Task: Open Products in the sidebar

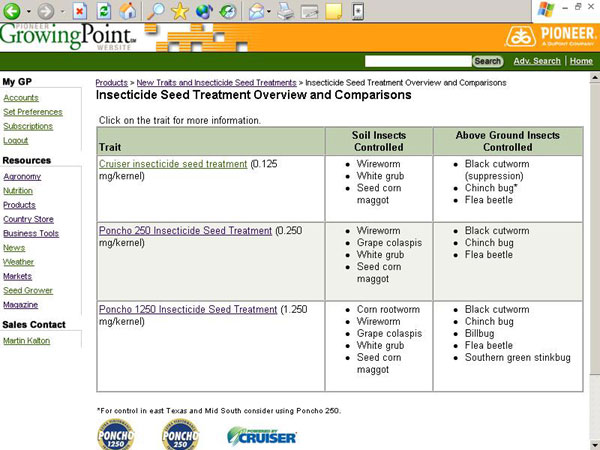Action: pos(20,205)
